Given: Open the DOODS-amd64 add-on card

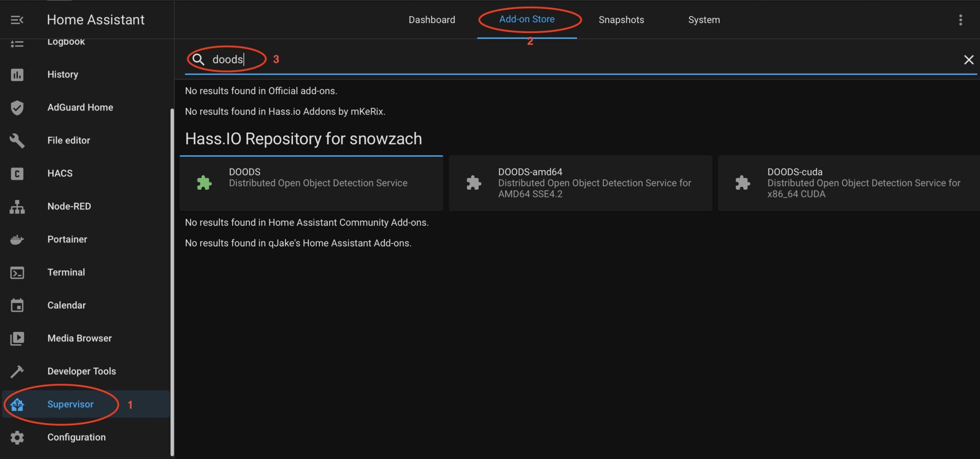Looking at the screenshot, I should (x=580, y=183).
